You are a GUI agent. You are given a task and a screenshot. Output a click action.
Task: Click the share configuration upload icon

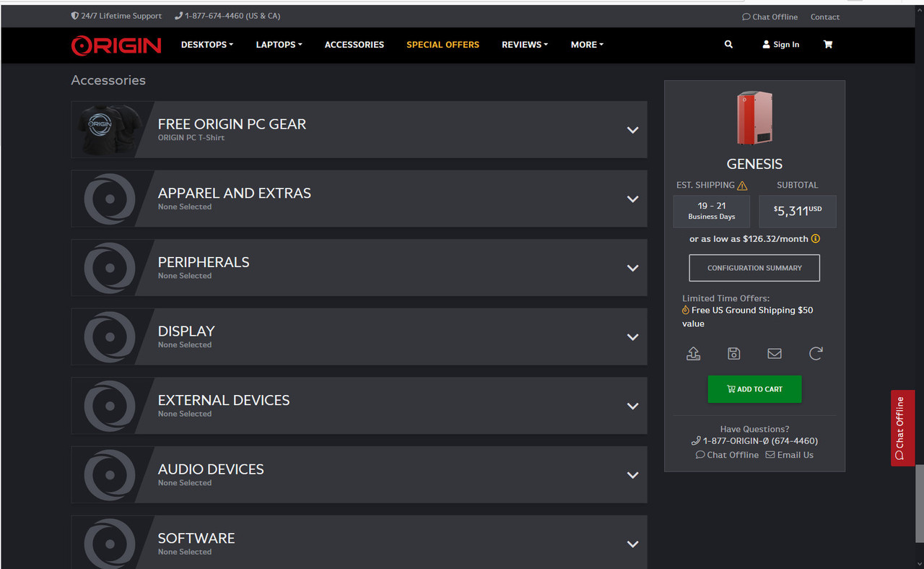(693, 353)
